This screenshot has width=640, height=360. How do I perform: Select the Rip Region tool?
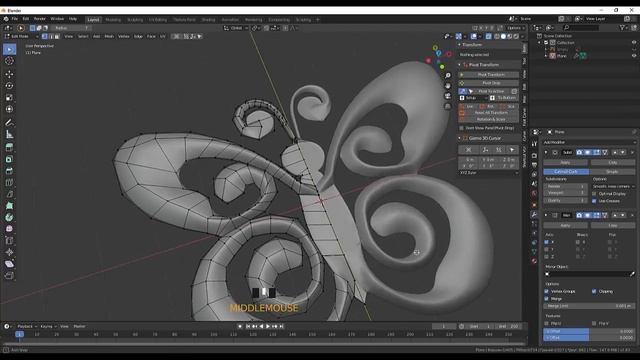[9, 276]
